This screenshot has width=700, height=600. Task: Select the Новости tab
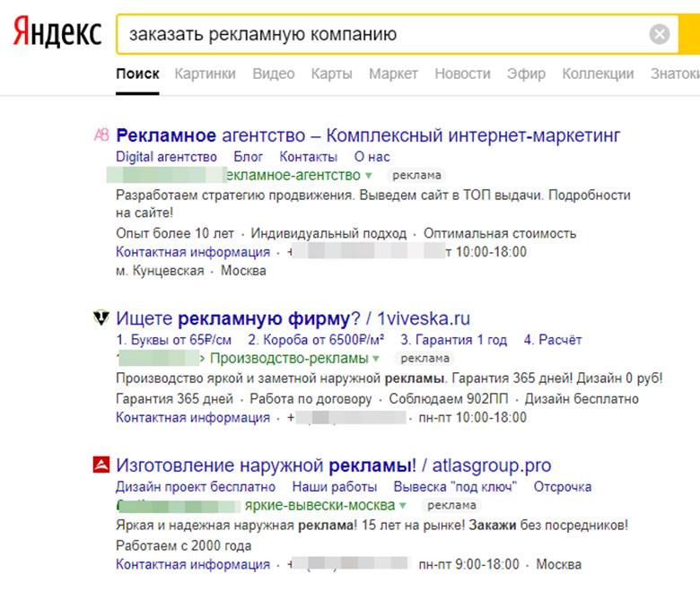coord(462,74)
